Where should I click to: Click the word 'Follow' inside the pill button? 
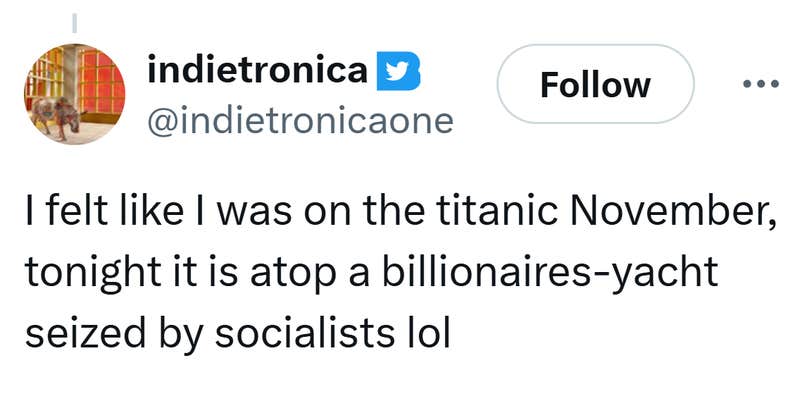click(x=595, y=84)
